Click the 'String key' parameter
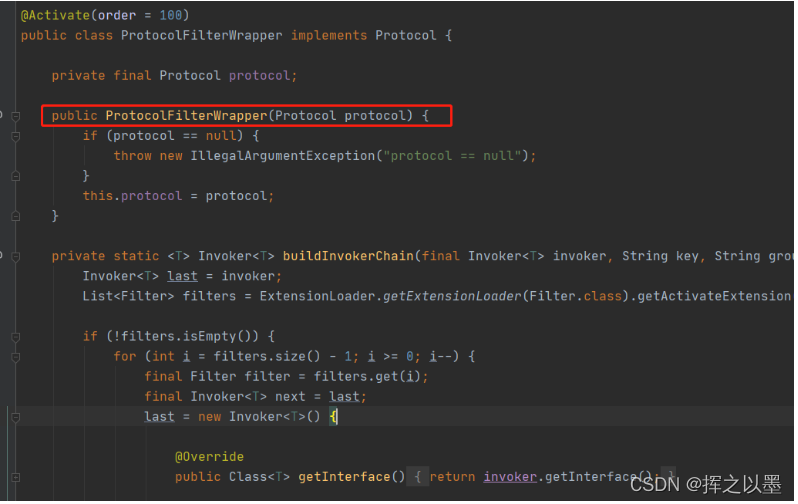 point(660,256)
